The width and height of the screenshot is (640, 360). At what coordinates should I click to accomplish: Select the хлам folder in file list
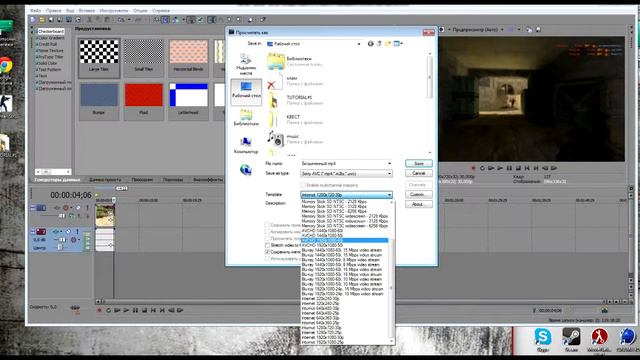[x=296, y=80]
